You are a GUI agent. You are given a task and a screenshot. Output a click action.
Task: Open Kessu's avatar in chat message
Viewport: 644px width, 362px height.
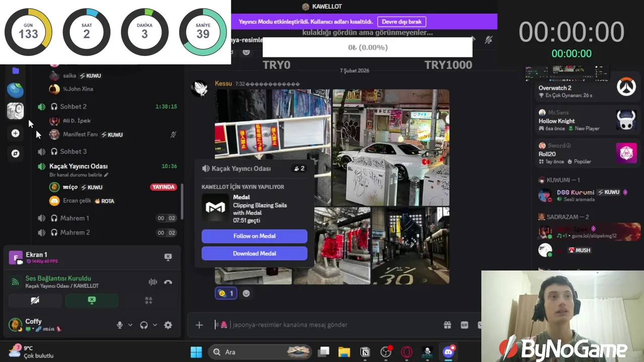point(200,88)
